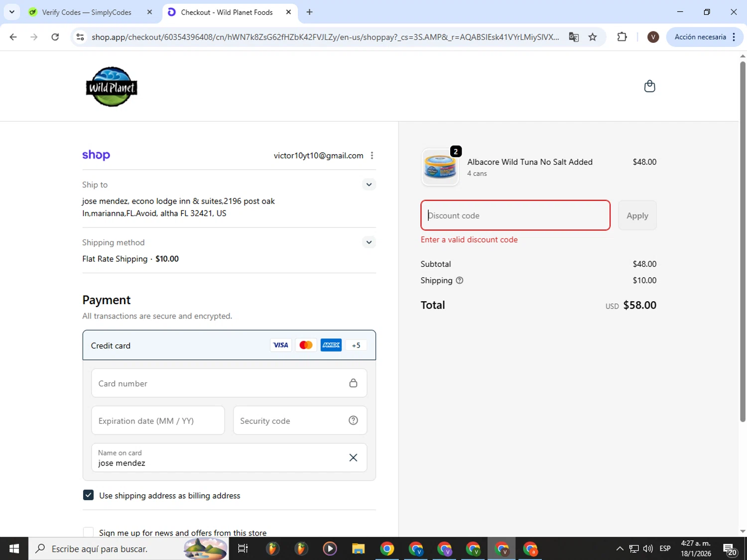Uncheck Use shipping address as billing address

click(x=88, y=495)
